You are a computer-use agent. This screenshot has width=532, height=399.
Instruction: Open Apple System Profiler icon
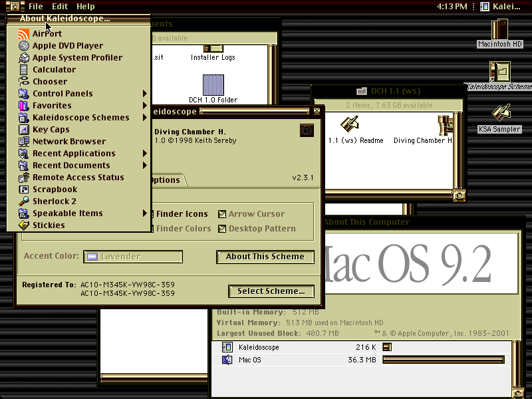pos(24,58)
